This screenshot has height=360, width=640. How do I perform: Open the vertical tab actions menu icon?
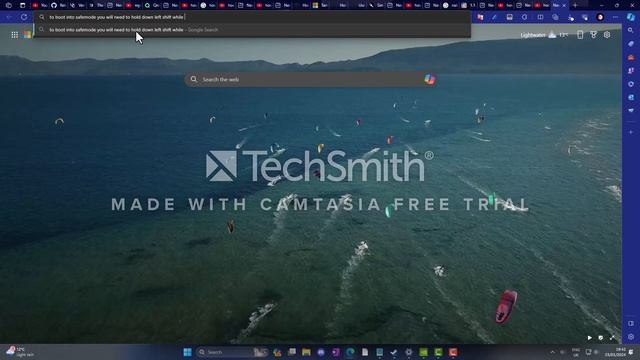(22, 5)
